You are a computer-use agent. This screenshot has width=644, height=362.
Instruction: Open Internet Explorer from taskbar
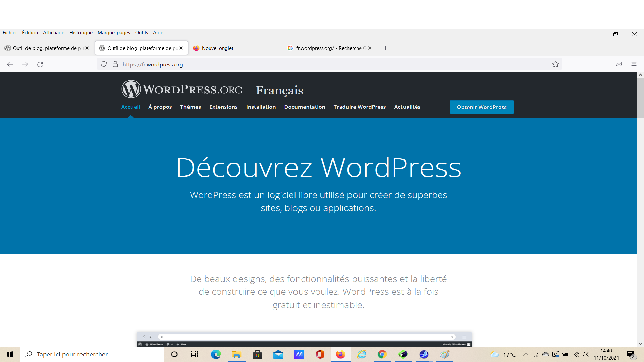point(362,354)
